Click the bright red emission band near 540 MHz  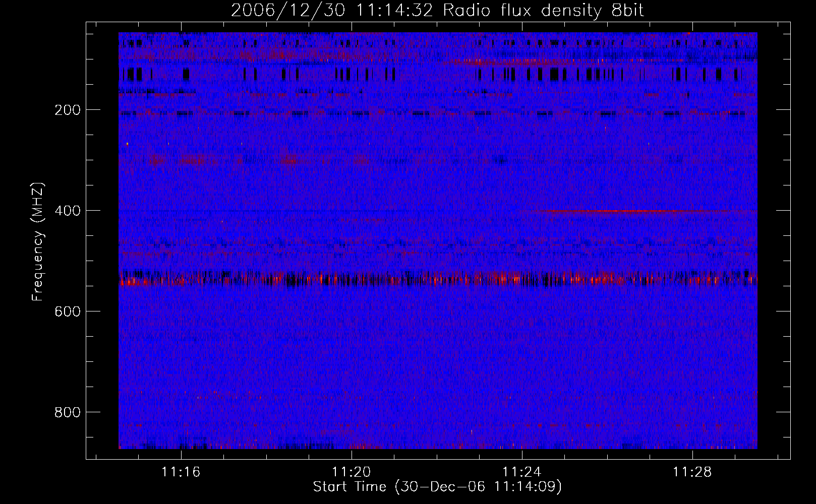(x=438, y=278)
